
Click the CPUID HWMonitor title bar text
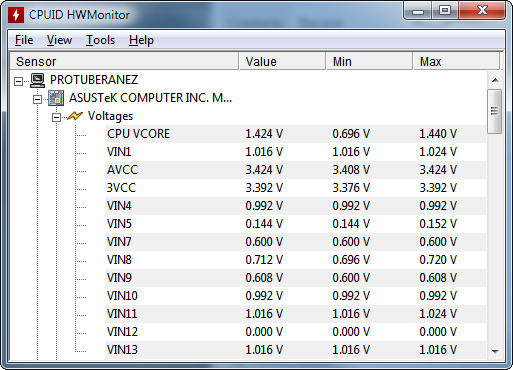click(79, 15)
